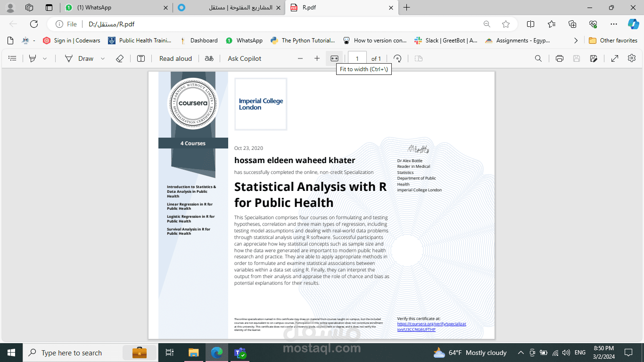Click the page number input field
The height and width of the screenshot is (362, 644).
(x=357, y=58)
